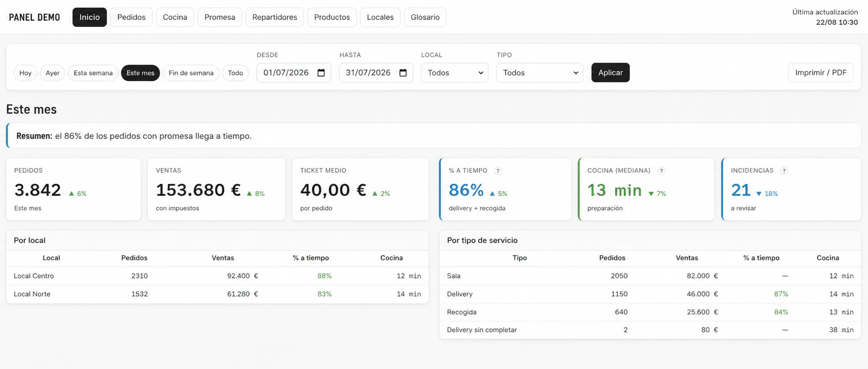868x369 pixels.
Task: Click Local Norte orders 1532
Action: [x=140, y=294]
